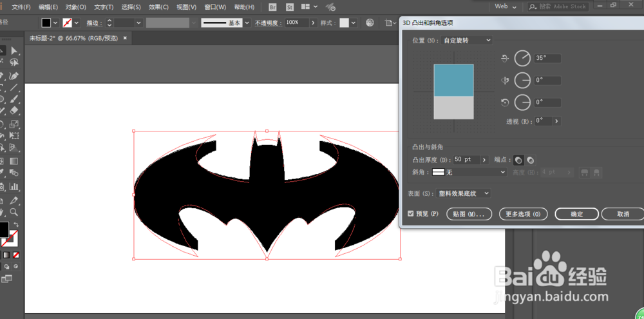Image resolution: width=644 pixels, height=319 pixels.
Task: Expand the 凸出厚度 depth slider arrow
Action: coord(485,160)
